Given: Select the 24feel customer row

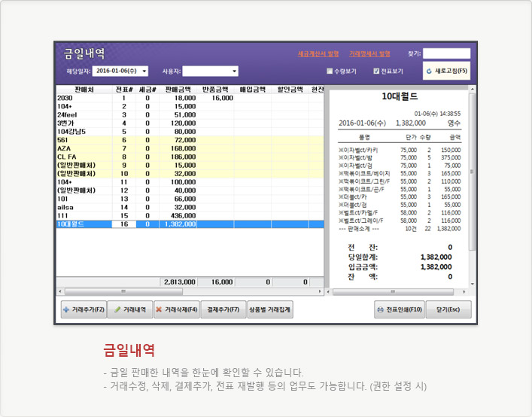Looking at the screenshot, I should tap(190, 114).
